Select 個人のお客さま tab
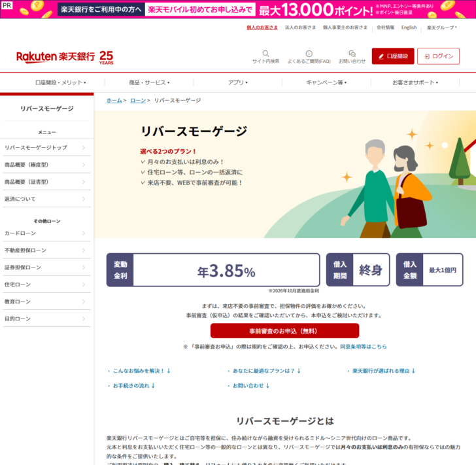Screen dimensions: 476x465 pyautogui.click(x=262, y=27)
